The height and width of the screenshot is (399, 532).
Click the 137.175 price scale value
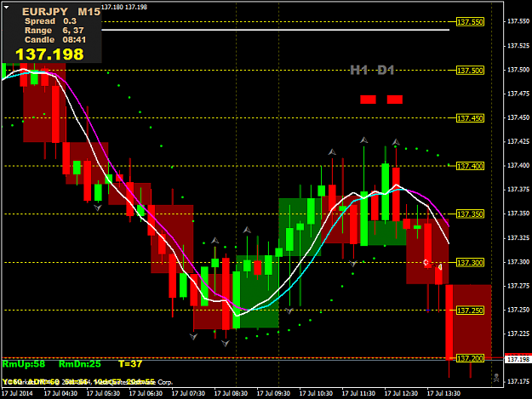(518, 382)
